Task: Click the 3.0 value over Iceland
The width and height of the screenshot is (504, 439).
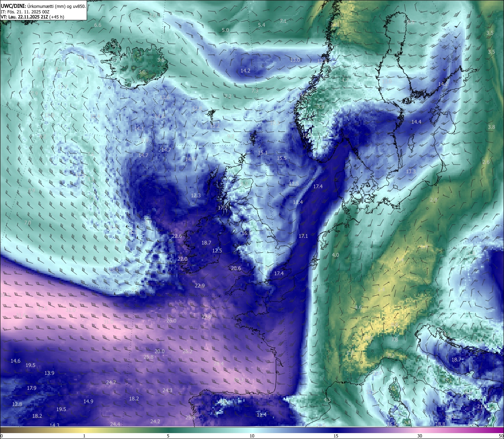Action: [x=142, y=72]
